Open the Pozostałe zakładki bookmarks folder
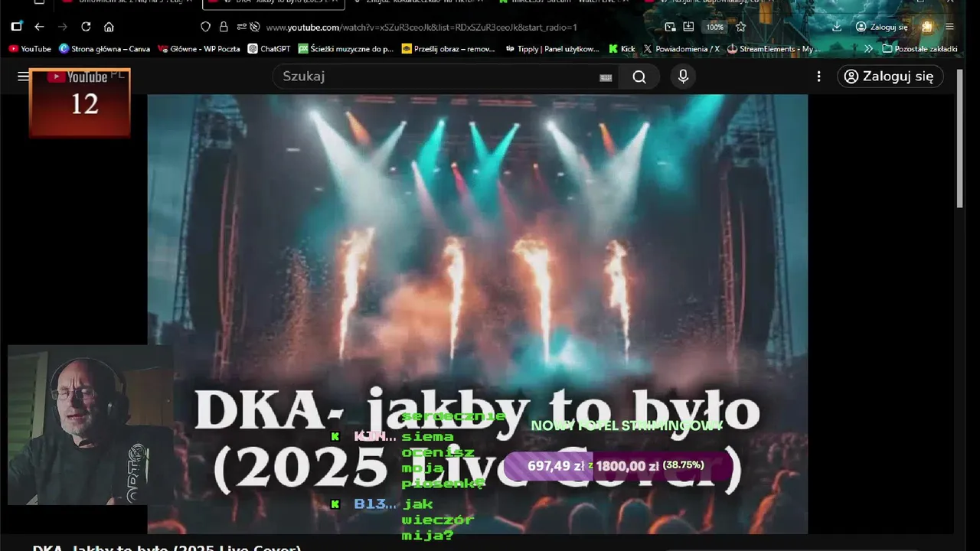 (920, 48)
